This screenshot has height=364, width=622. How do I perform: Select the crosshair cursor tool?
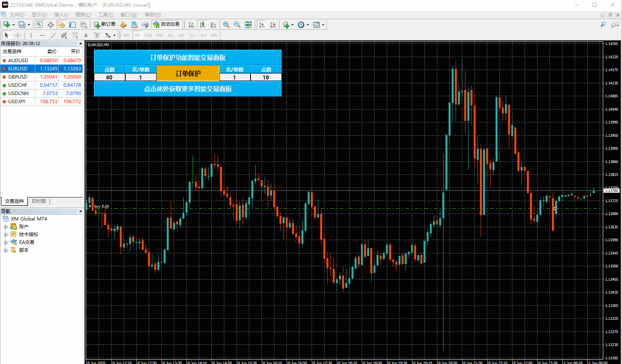pyautogui.click(x=18, y=35)
